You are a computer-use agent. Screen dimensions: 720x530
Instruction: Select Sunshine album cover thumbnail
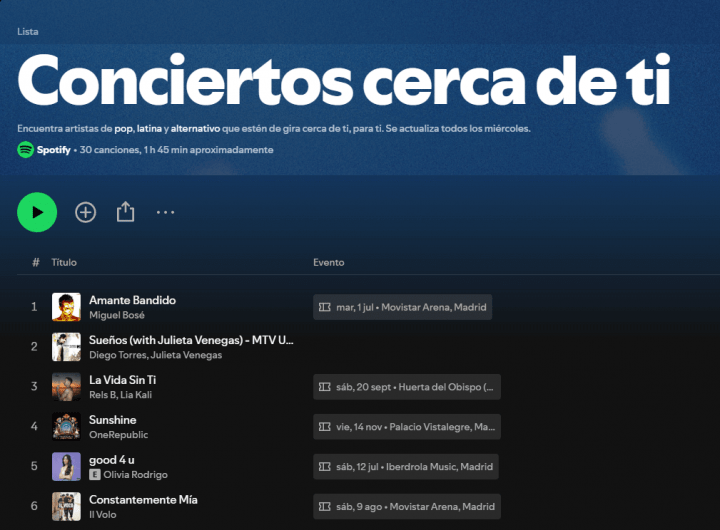tap(66, 427)
